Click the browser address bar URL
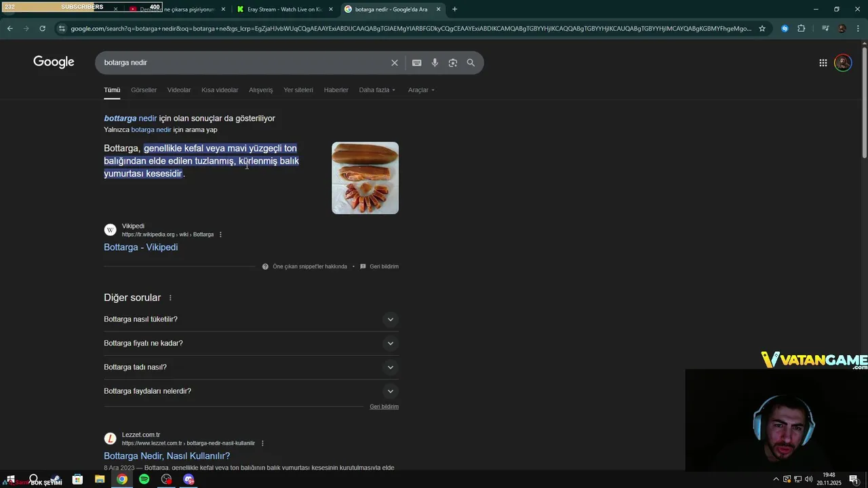 pos(410,28)
